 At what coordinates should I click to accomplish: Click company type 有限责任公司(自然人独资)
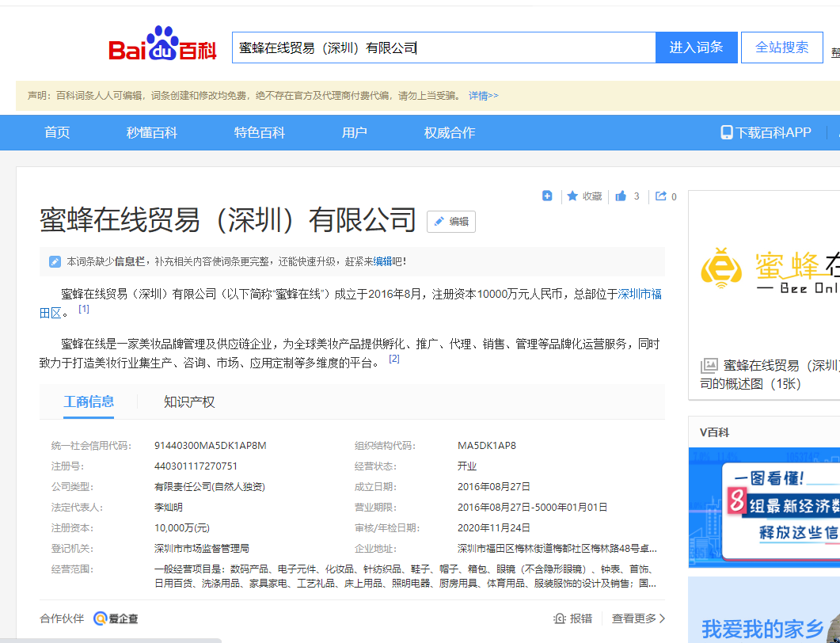(210, 486)
